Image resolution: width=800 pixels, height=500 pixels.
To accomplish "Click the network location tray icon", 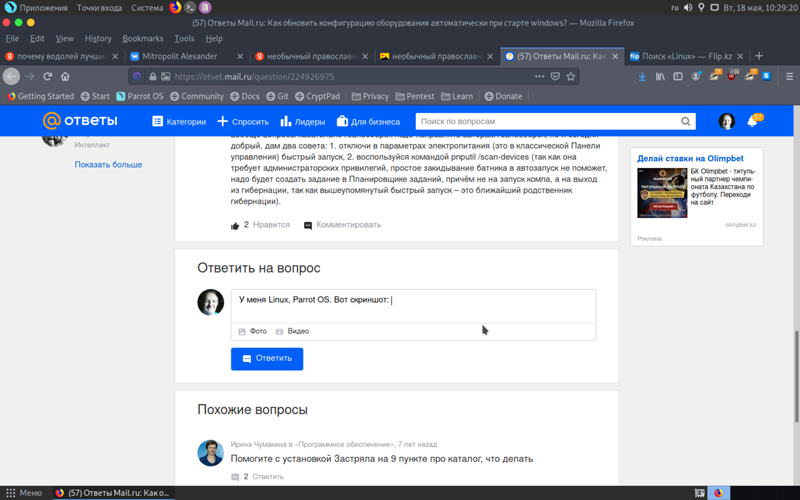I will click(x=701, y=7).
